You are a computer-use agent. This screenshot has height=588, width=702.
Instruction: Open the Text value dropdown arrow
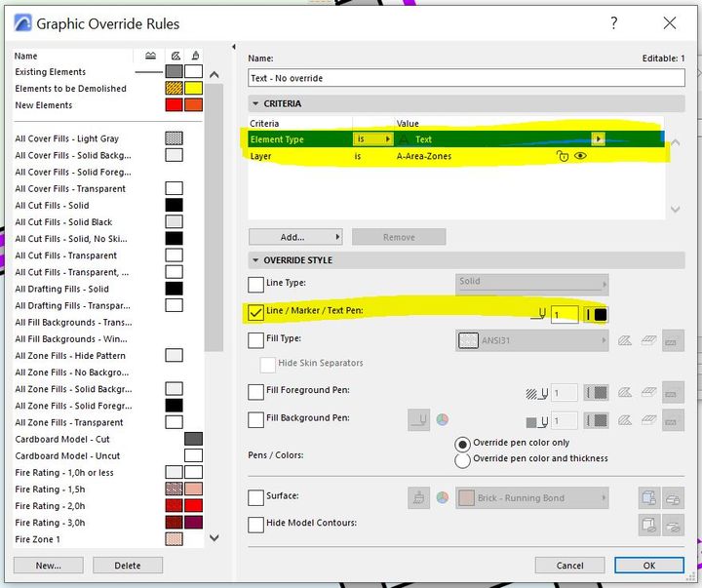point(598,138)
